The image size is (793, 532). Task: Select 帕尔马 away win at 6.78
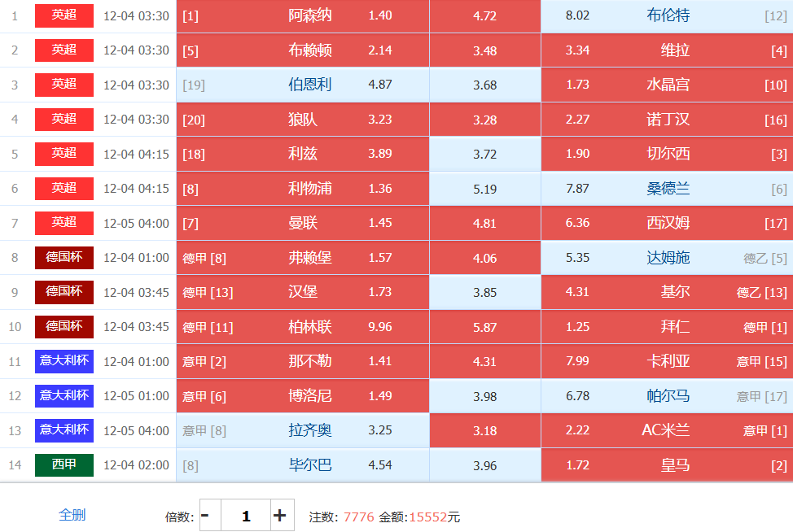(x=666, y=396)
